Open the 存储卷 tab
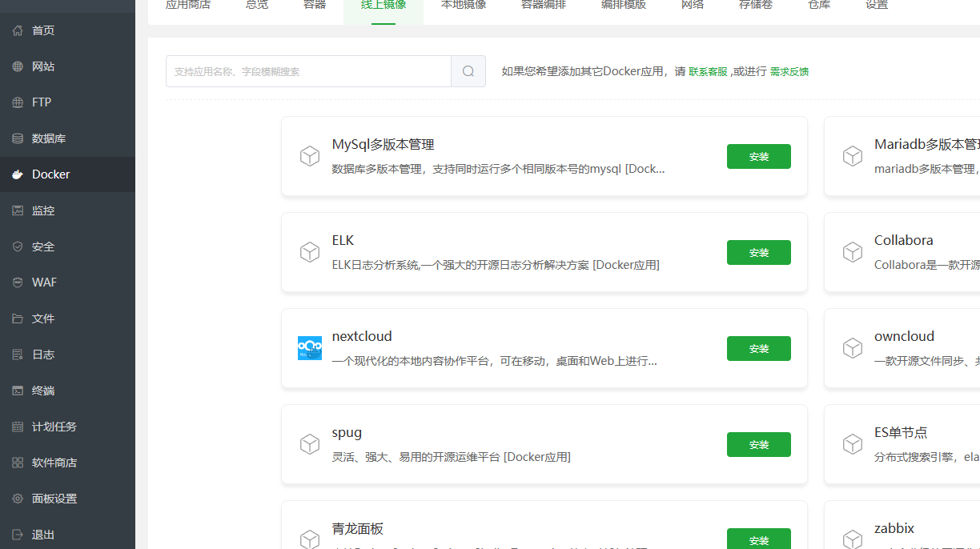This screenshot has width=980, height=549. (756, 5)
